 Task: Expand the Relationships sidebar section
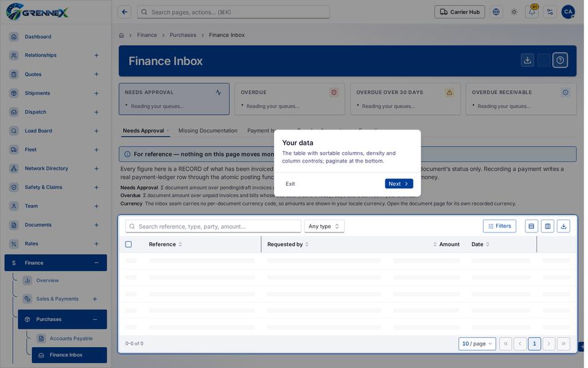click(96, 56)
